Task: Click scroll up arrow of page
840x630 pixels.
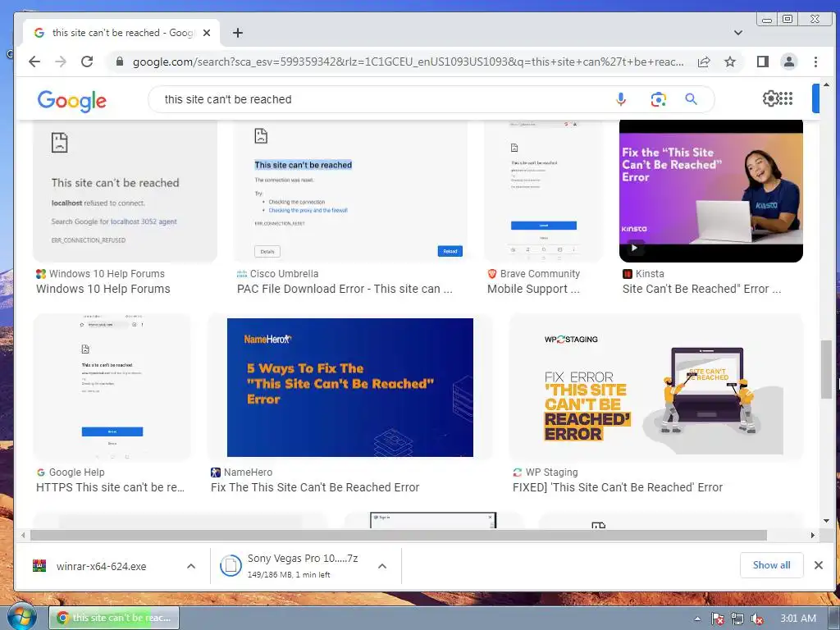Action: [x=826, y=84]
